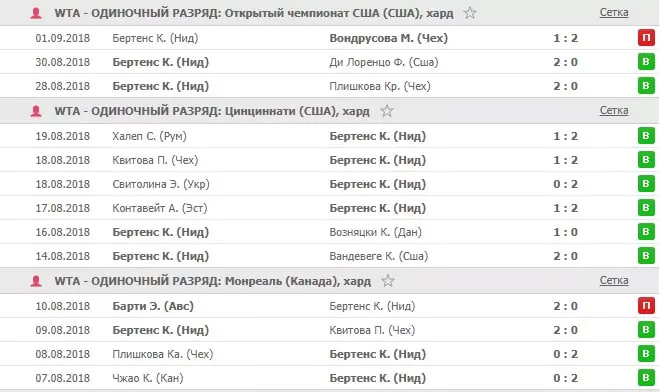The height and width of the screenshot is (392, 660).
Task: Click the red П loss badge in Барти row
Action: click(646, 306)
